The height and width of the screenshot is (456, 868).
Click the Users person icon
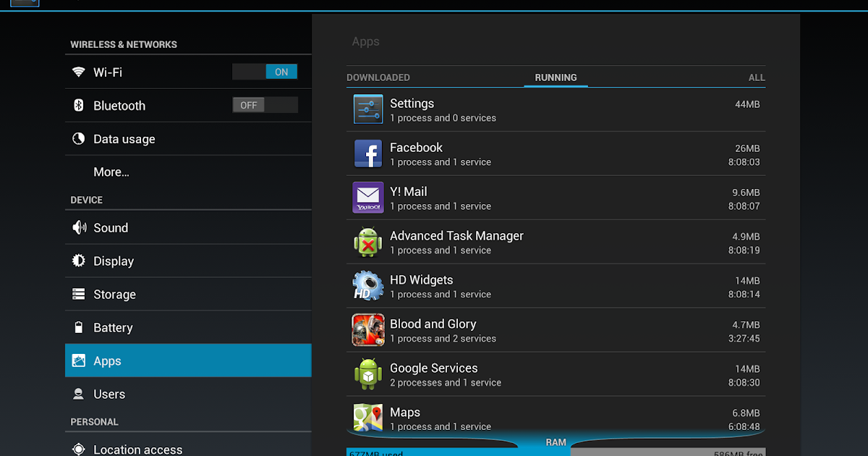tap(79, 394)
